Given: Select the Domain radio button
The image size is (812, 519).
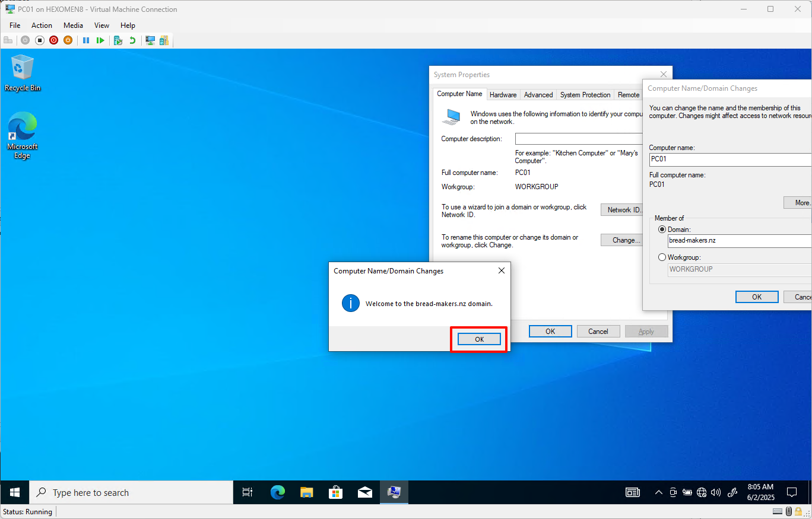Looking at the screenshot, I should (662, 230).
